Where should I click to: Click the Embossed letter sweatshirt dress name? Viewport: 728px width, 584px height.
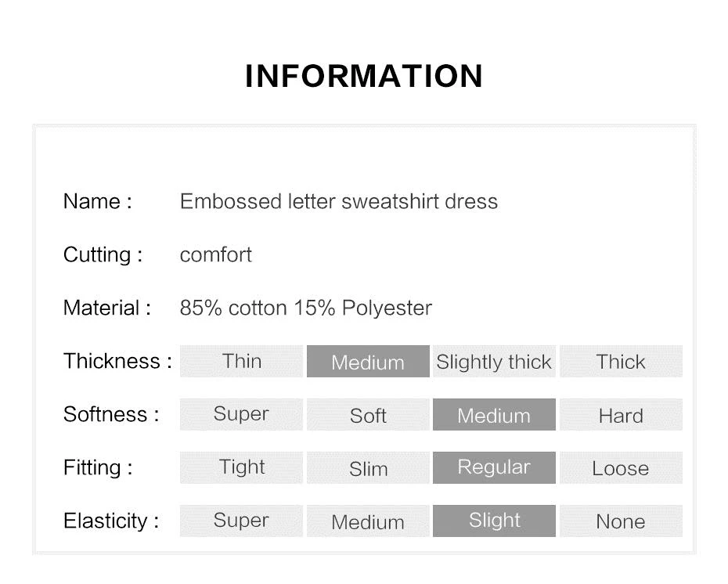[x=338, y=201]
